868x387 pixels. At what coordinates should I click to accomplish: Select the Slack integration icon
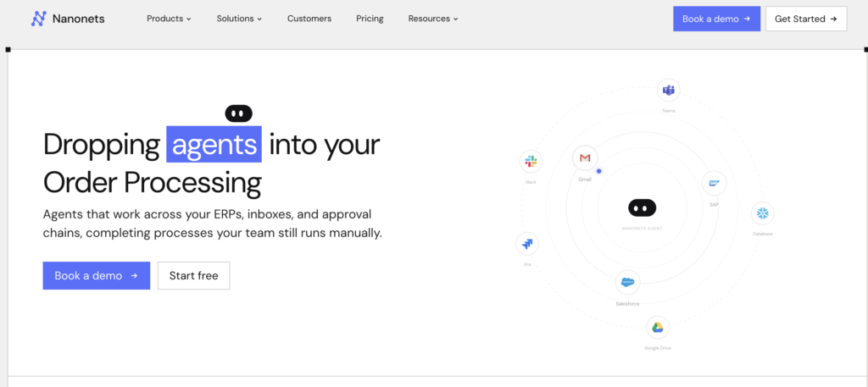pyautogui.click(x=531, y=162)
